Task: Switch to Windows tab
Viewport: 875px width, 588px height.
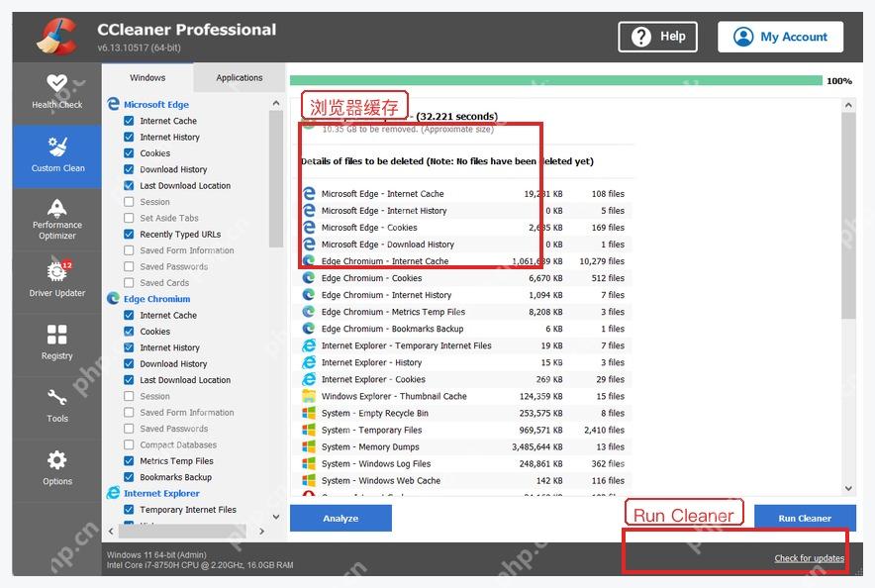Action: click(147, 77)
